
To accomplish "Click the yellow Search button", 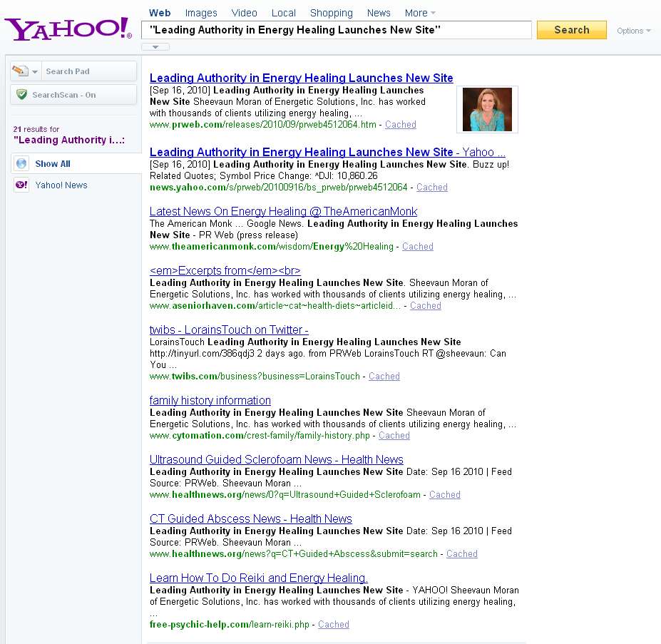I will (x=572, y=30).
